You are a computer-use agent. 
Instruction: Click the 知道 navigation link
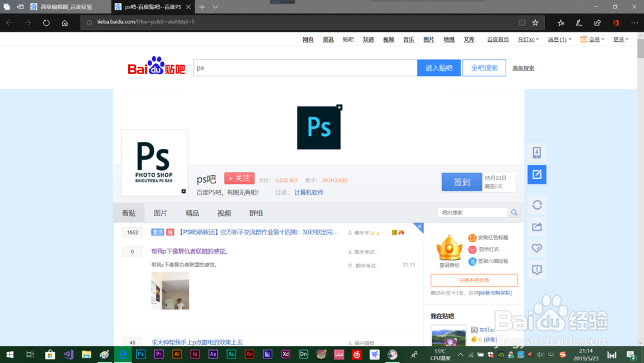(x=368, y=39)
